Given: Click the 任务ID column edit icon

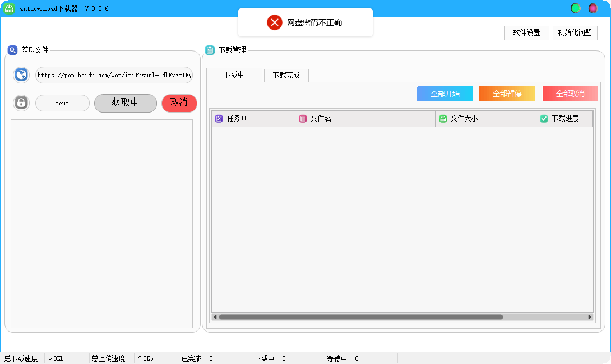Looking at the screenshot, I should coord(219,118).
